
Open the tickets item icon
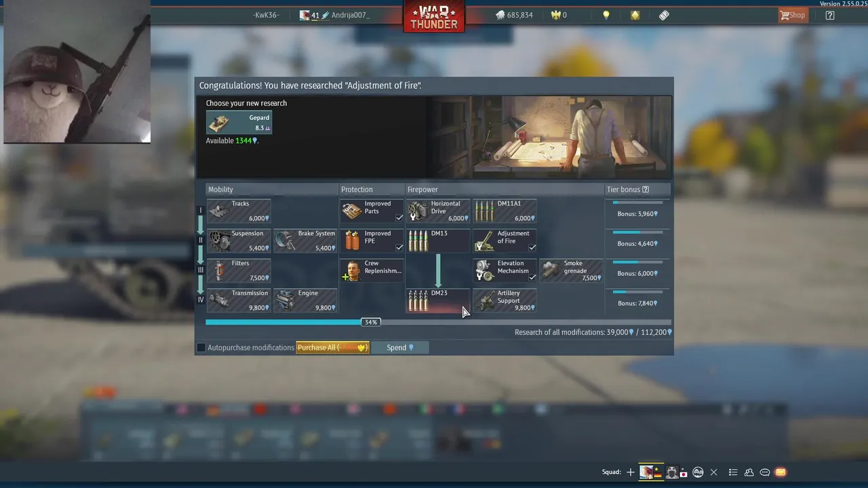tap(664, 15)
